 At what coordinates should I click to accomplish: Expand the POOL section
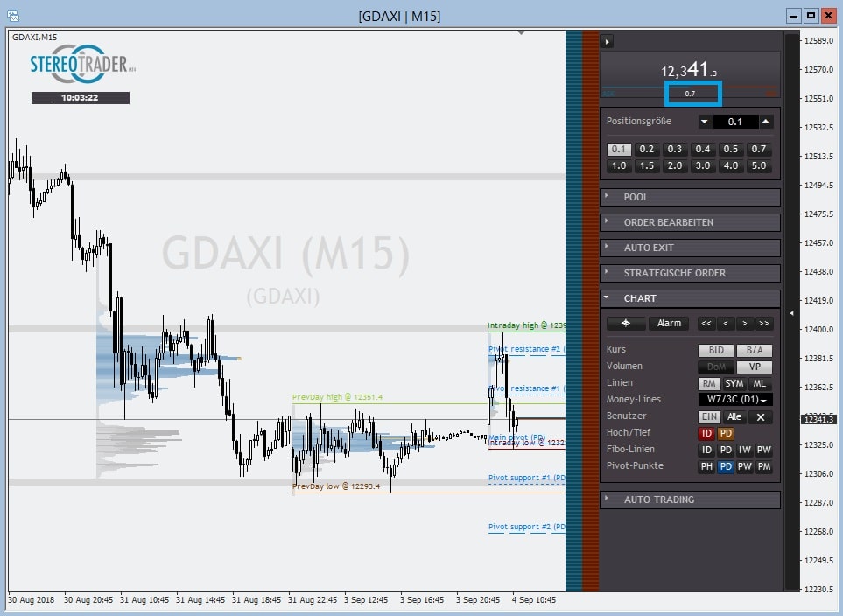coord(690,198)
